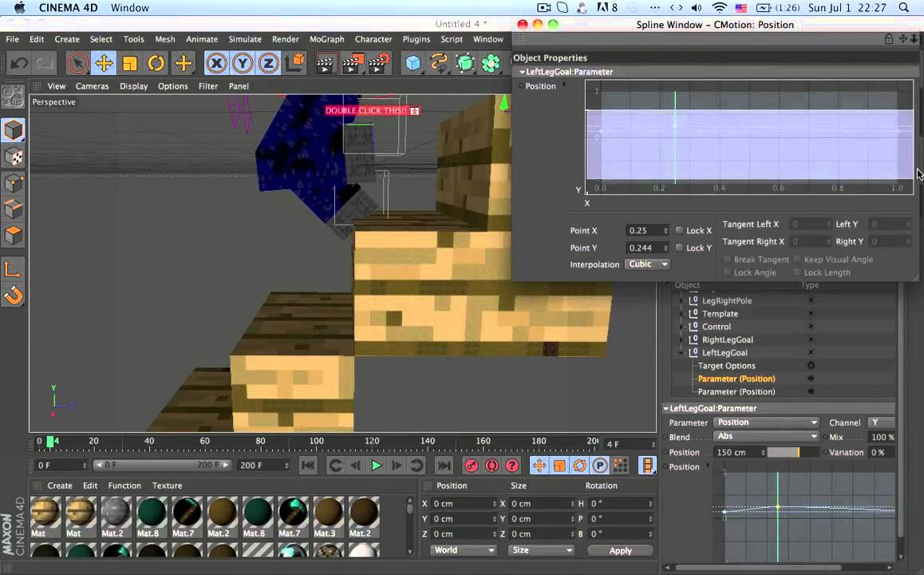Enable the Lock Y checkbox
This screenshot has width=924, height=575.
tap(680, 247)
